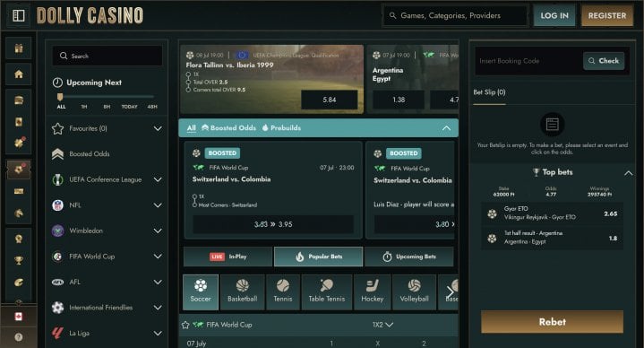Select the Hockey sport icon
The image size is (644, 348).
(372, 292)
